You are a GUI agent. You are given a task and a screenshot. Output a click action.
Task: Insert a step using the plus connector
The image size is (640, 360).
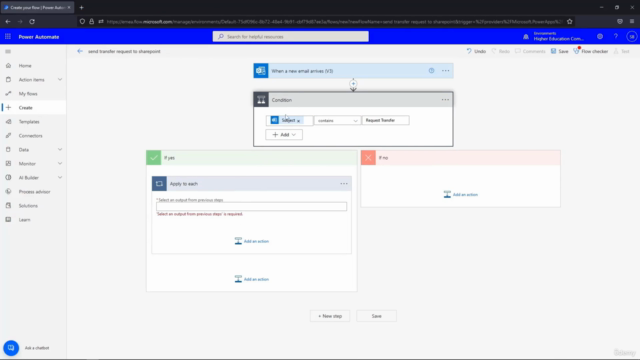point(353,84)
